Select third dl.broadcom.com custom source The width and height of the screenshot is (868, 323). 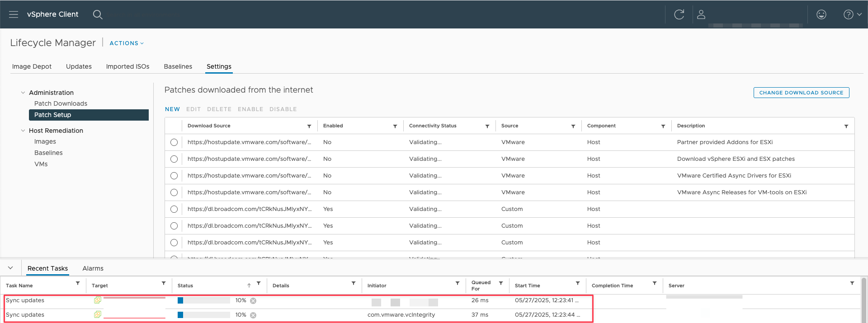click(x=174, y=243)
